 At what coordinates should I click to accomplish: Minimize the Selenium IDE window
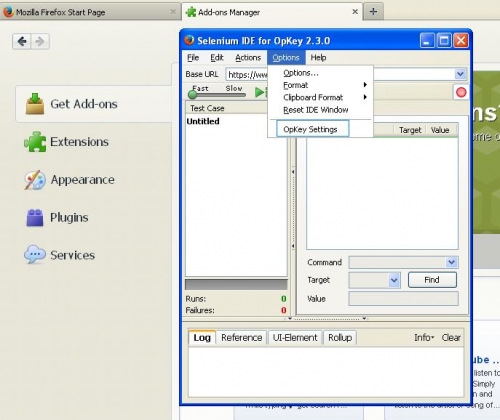coord(427,41)
